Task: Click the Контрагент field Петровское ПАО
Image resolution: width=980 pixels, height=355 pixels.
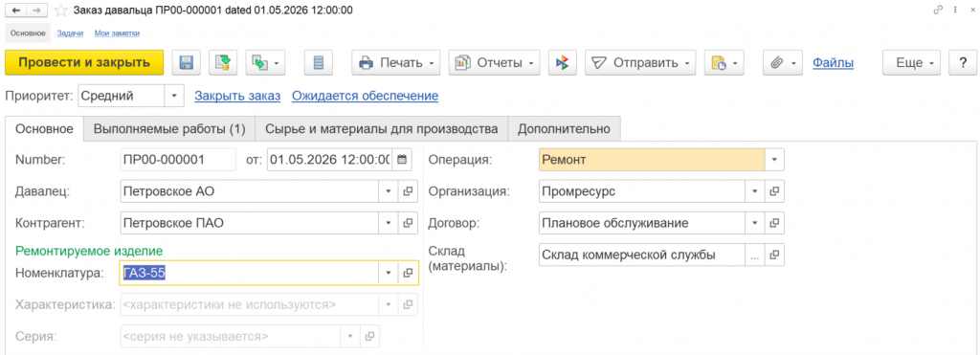Action: [249, 222]
